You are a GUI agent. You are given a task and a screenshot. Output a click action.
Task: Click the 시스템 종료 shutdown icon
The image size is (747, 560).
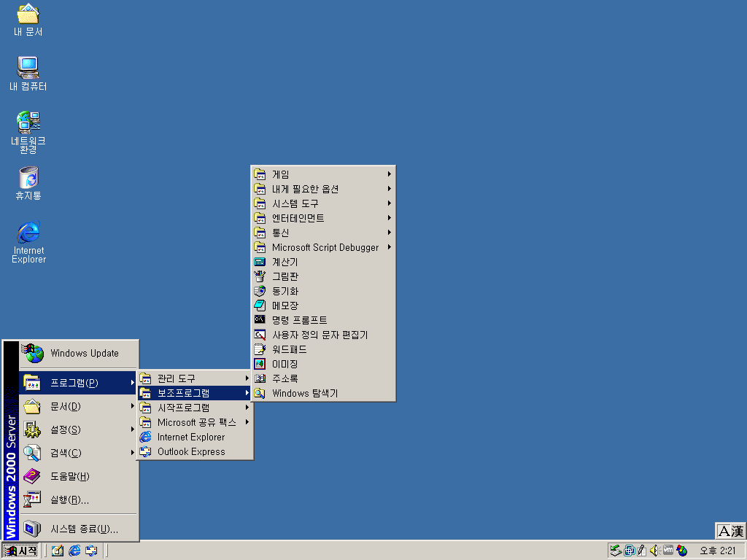(32, 529)
